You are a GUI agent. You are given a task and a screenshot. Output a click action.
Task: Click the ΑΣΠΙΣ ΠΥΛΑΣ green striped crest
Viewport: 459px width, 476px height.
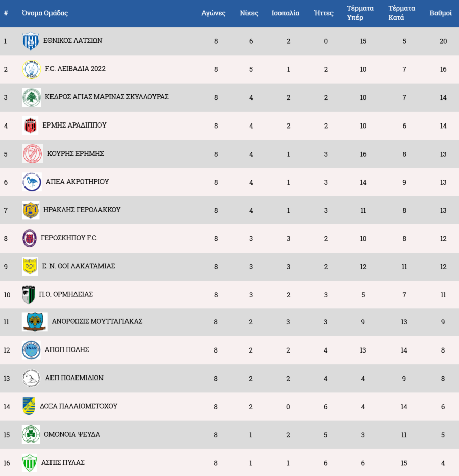(x=30, y=463)
